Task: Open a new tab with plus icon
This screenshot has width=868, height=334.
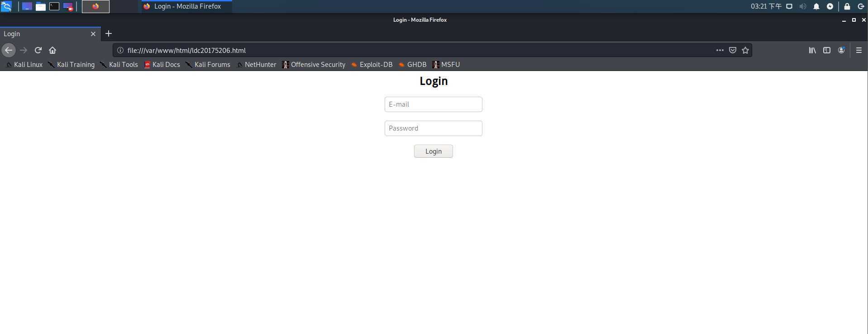Action: point(109,33)
